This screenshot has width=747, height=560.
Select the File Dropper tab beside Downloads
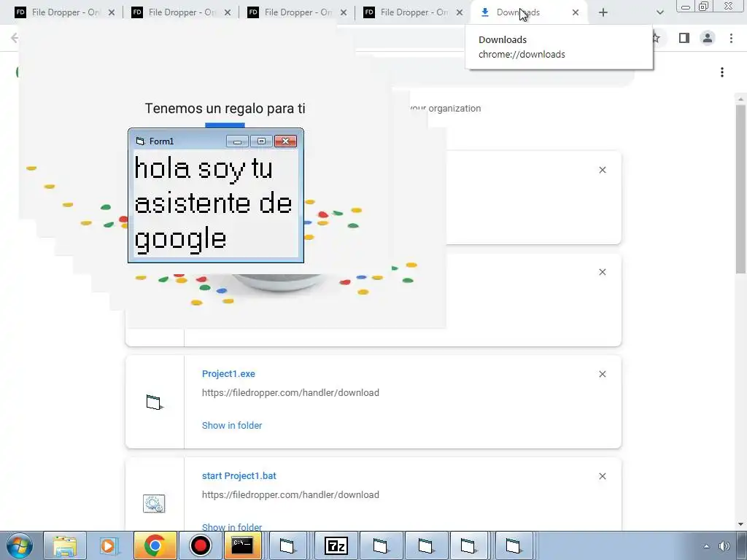pos(413,12)
